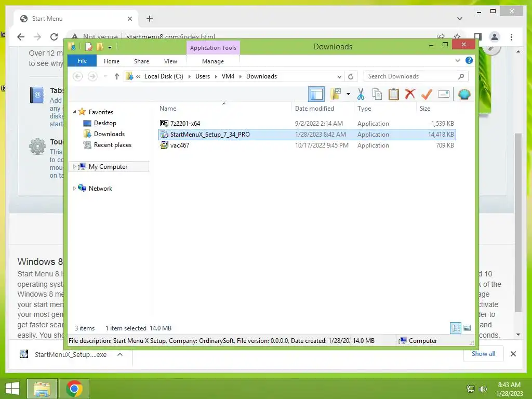
Task: Click Users in the address path
Action: [x=203, y=76]
